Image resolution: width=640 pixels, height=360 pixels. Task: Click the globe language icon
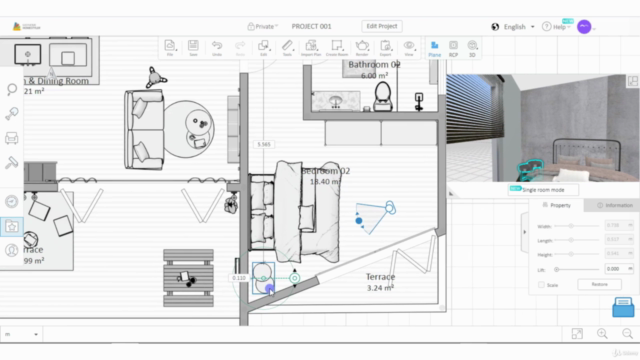(495, 27)
